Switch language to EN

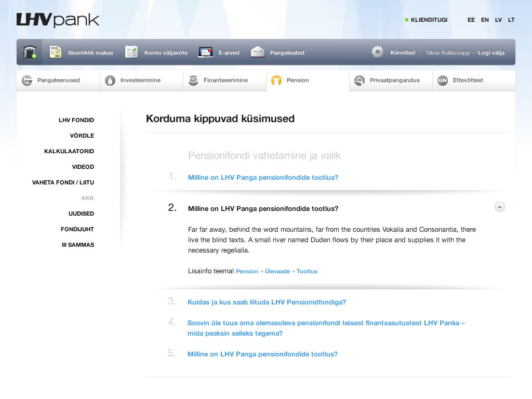[x=485, y=20]
